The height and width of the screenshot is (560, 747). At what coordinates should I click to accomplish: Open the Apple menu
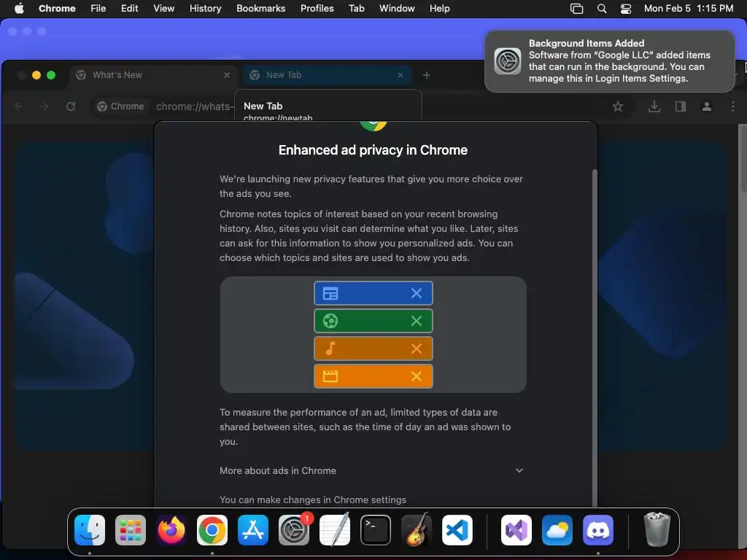(x=19, y=9)
